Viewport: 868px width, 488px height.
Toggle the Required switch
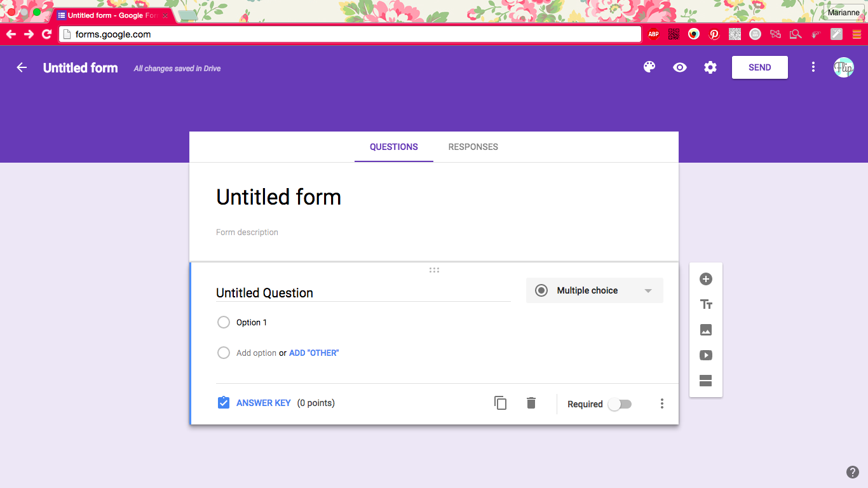pos(620,404)
